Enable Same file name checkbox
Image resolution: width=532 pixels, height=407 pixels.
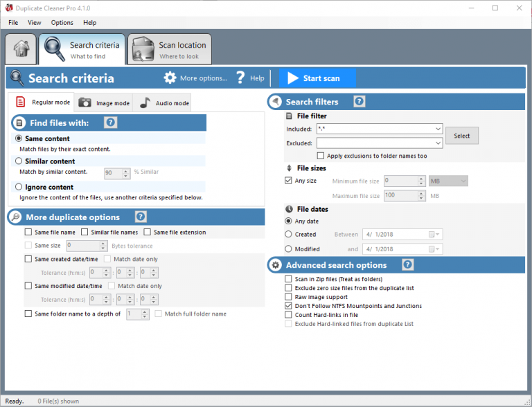(28, 232)
